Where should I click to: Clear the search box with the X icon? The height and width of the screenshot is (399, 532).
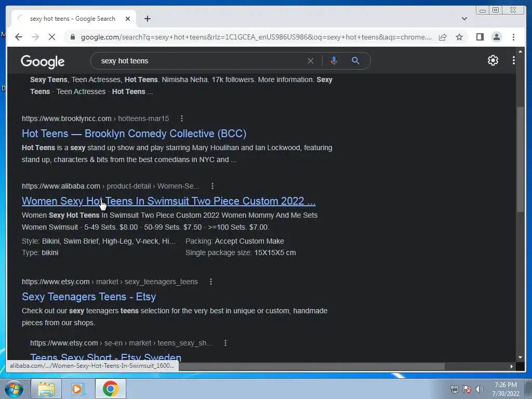(311, 61)
